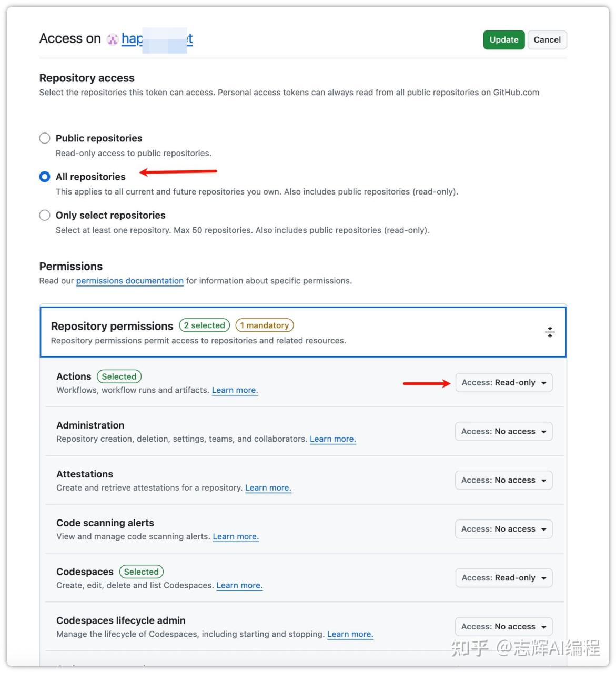
Task: Open the Actions access level dropdown
Action: point(503,383)
